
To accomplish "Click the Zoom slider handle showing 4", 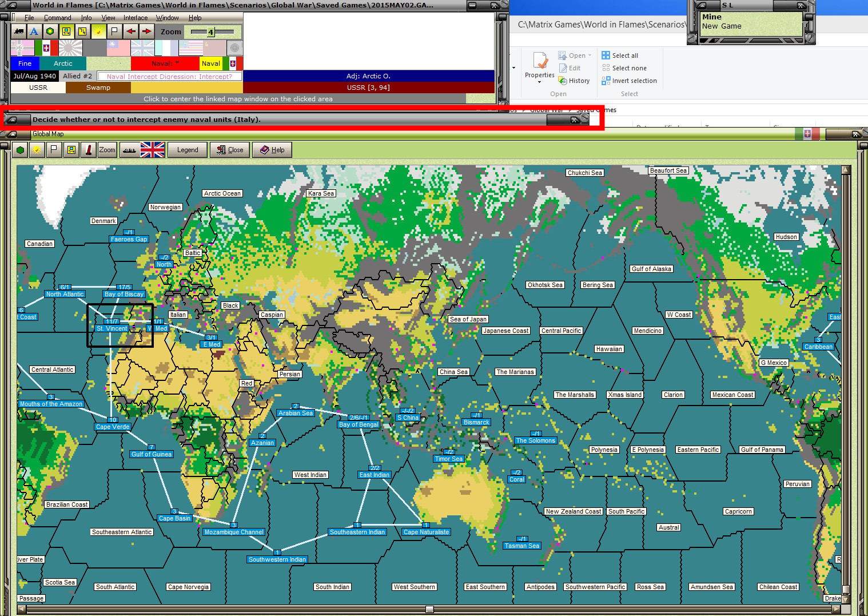I will pos(210,32).
